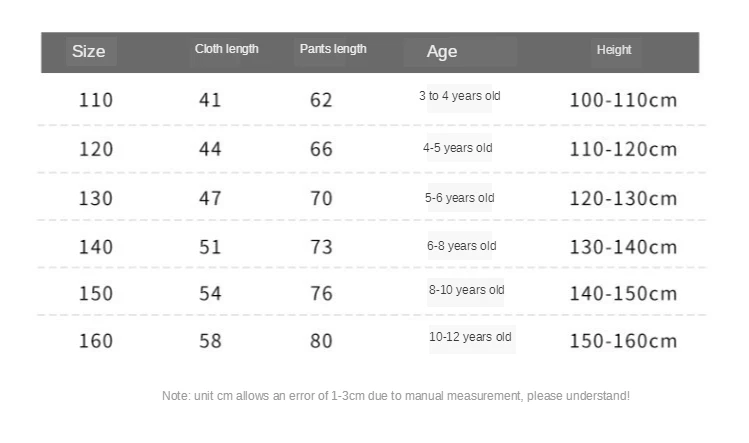This screenshot has width=749, height=443.
Task: Click the 150-160cm height value
Action: [623, 341]
